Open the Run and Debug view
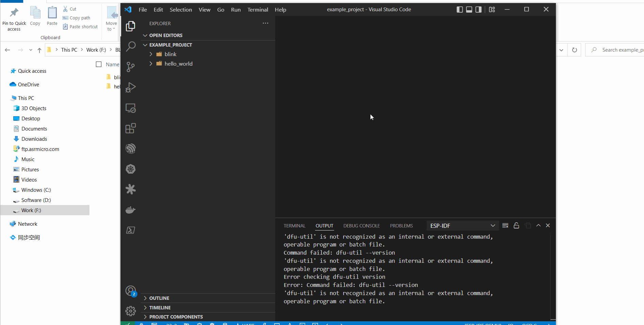 pyautogui.click(x=130, y=87)
